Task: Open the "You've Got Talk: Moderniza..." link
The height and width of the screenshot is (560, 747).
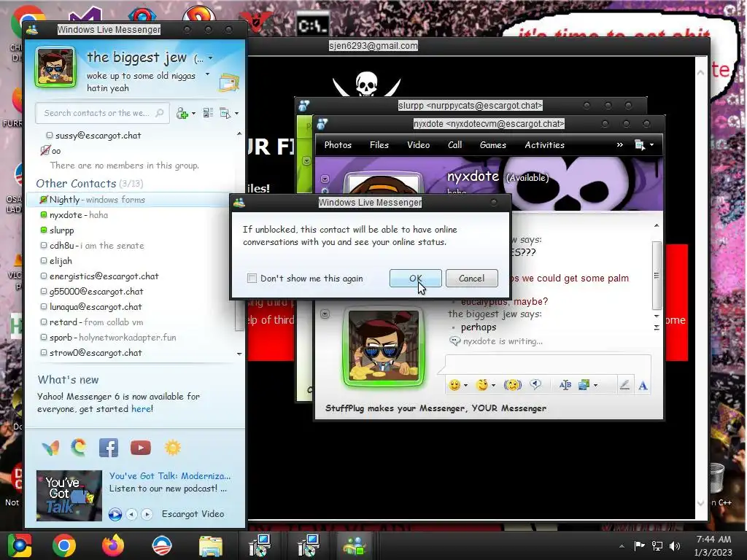Action: (169, 475)
